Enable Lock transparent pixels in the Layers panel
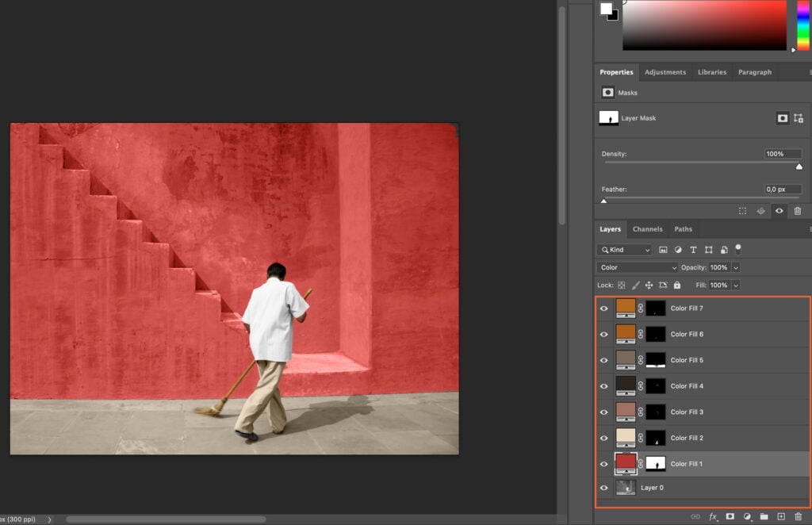Image resolution: width=812 pixels, height=525 pixels. [x=622, y=285]
